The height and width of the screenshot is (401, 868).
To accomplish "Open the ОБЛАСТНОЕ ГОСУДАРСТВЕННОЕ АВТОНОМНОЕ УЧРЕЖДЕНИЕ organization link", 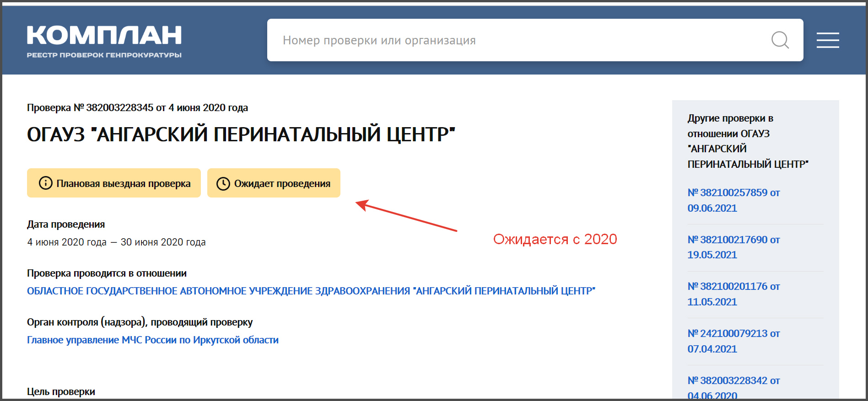I will tap(311, 291).
